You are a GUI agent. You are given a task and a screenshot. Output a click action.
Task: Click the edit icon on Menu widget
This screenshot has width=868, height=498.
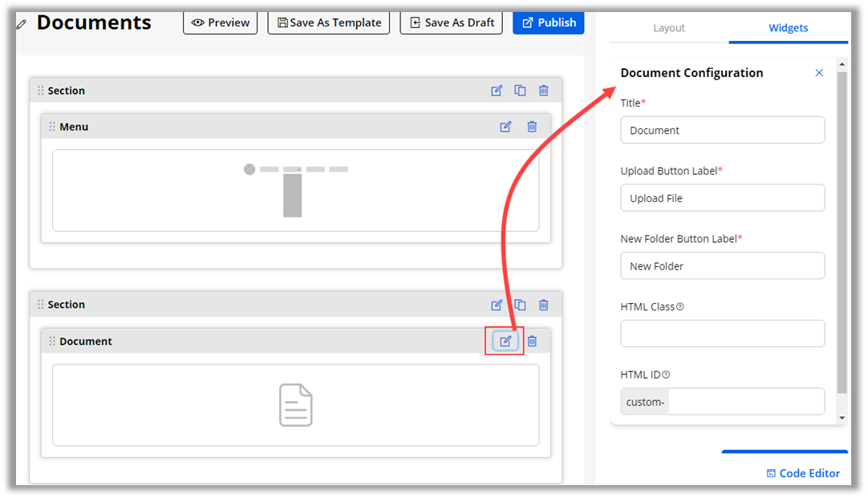pyautogui.click(x=505, y=127)
